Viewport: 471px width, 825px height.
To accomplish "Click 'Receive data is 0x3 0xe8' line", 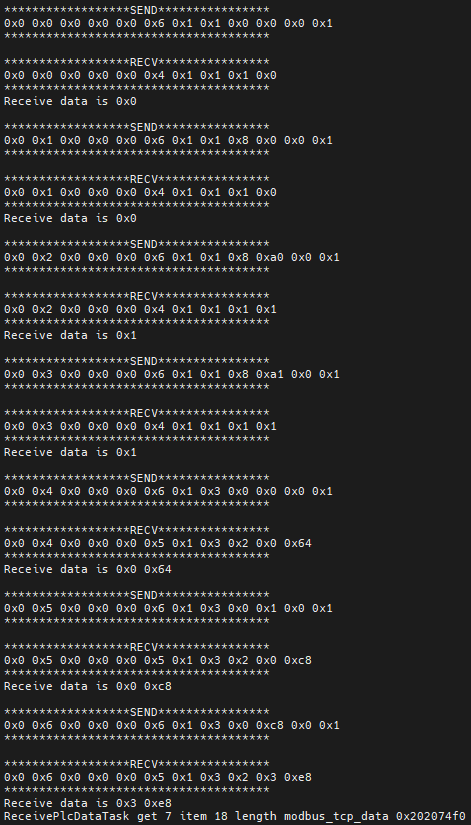I will [88, 803].
